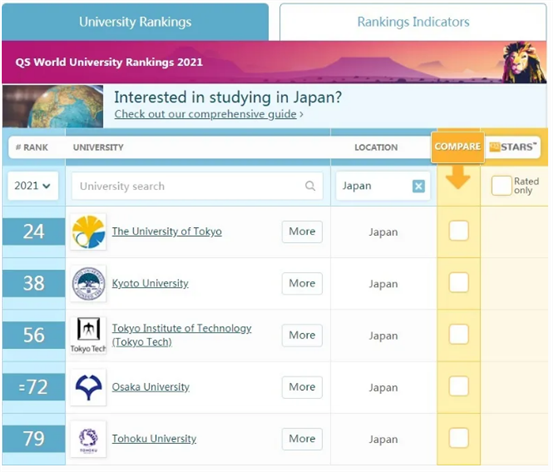Click the Tokyo Tech logo
553x472 pixels.
pyautogui.click(x=88, y=335)
